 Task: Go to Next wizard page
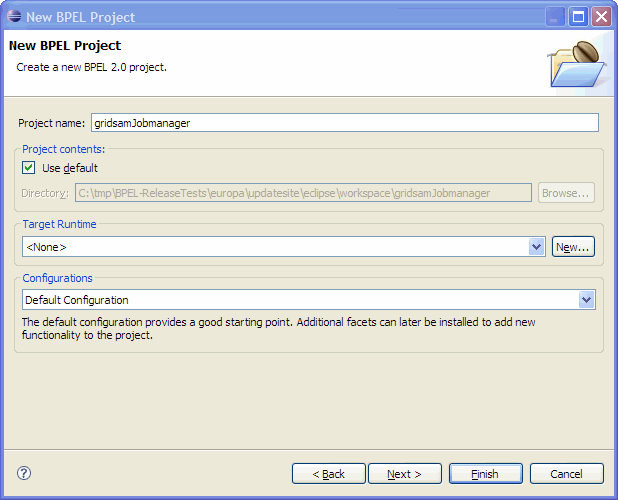(x=405, y=474)
